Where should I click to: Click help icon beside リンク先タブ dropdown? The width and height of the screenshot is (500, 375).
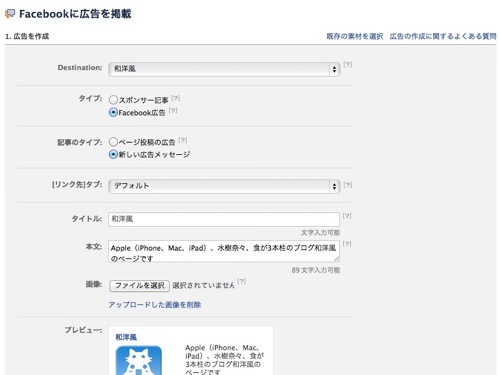348,185
